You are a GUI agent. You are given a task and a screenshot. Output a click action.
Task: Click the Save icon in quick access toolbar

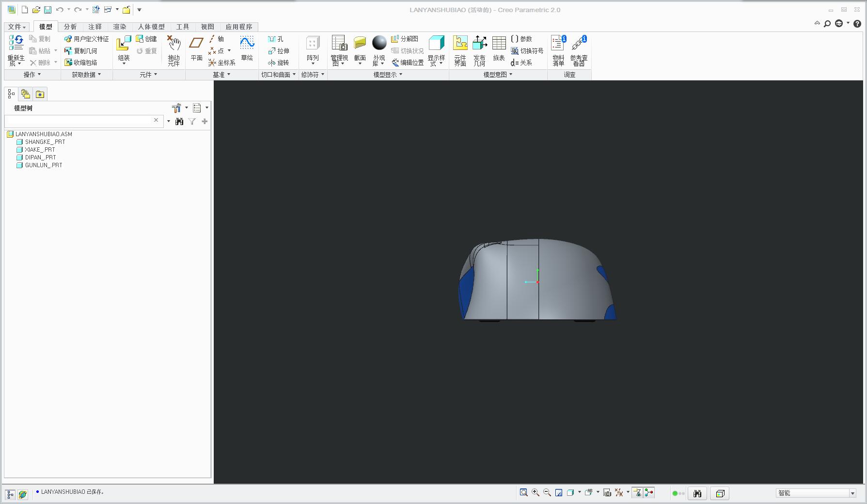point(47,10)
